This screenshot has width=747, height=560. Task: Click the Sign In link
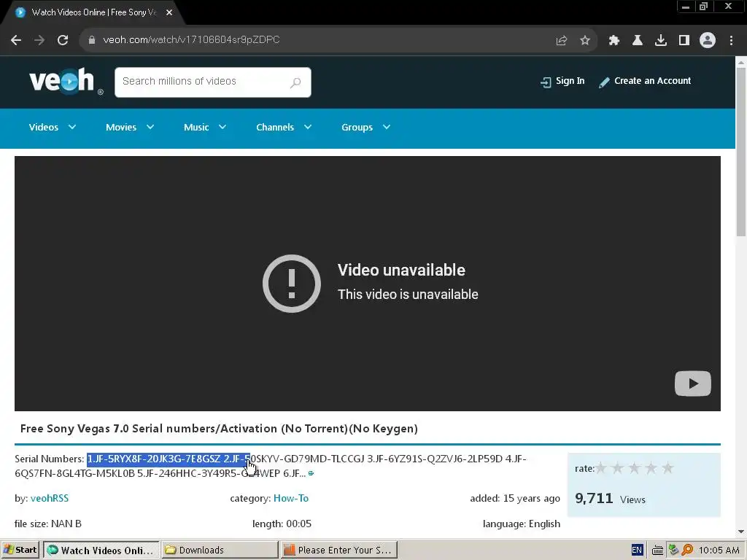point(562,82)
